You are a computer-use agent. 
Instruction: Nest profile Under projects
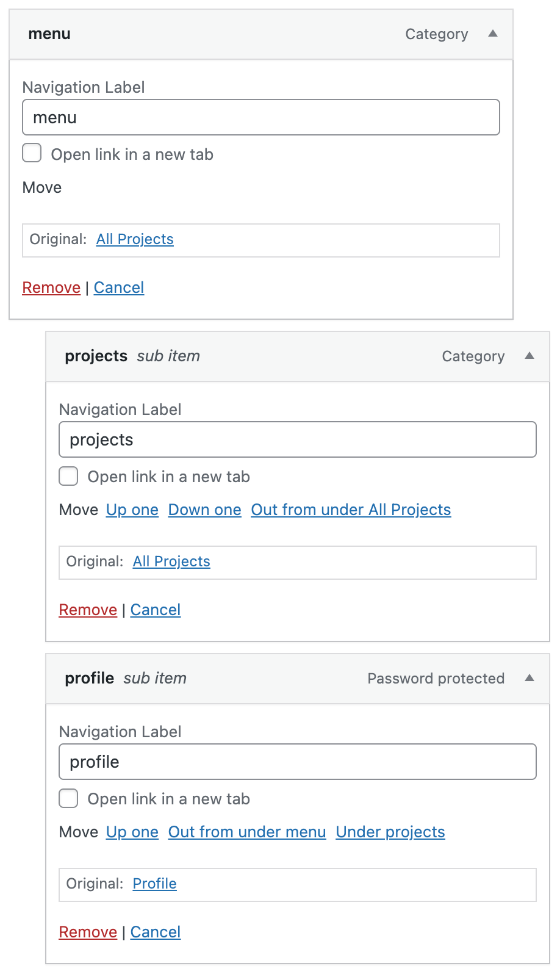390,832
